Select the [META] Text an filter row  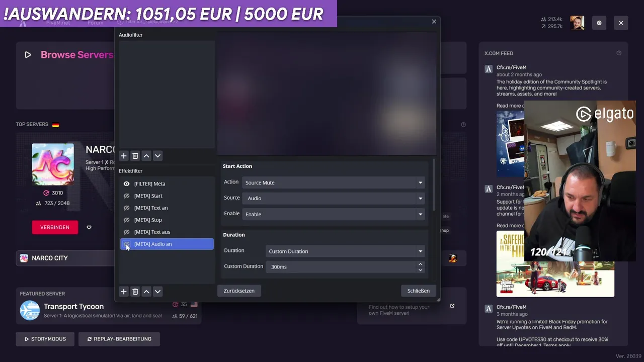(x=167, y=208)
